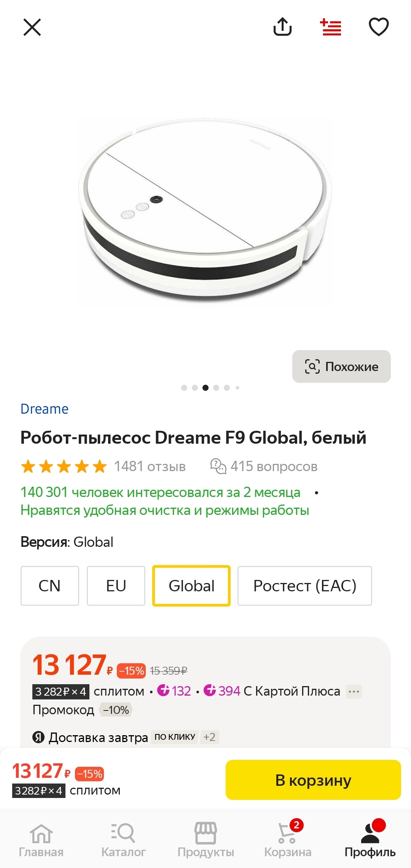Open similar products via Похожие button
This screenshot has height=868, width=411.
pos(341,366)
